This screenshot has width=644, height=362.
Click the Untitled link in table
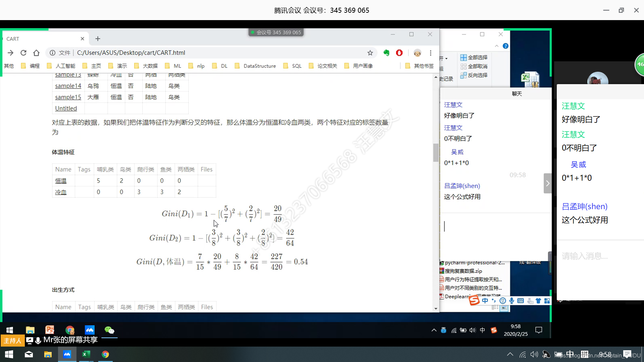click(x=66, y=108)
